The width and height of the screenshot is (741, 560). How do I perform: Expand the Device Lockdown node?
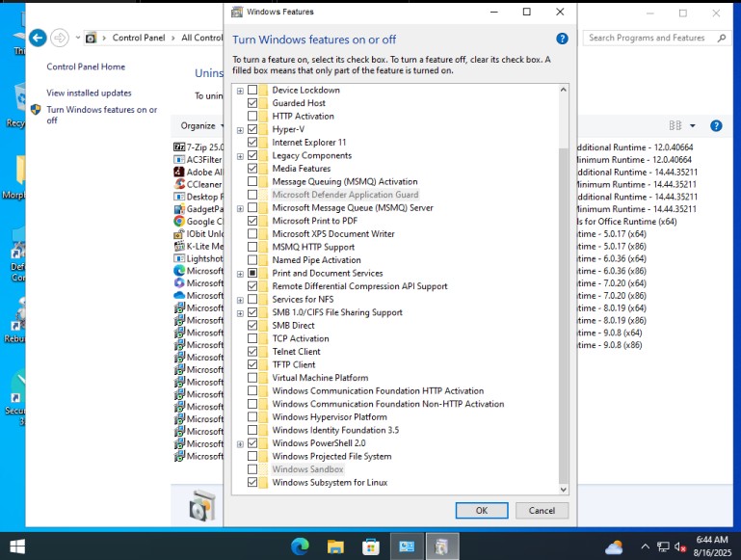point(240,91)
